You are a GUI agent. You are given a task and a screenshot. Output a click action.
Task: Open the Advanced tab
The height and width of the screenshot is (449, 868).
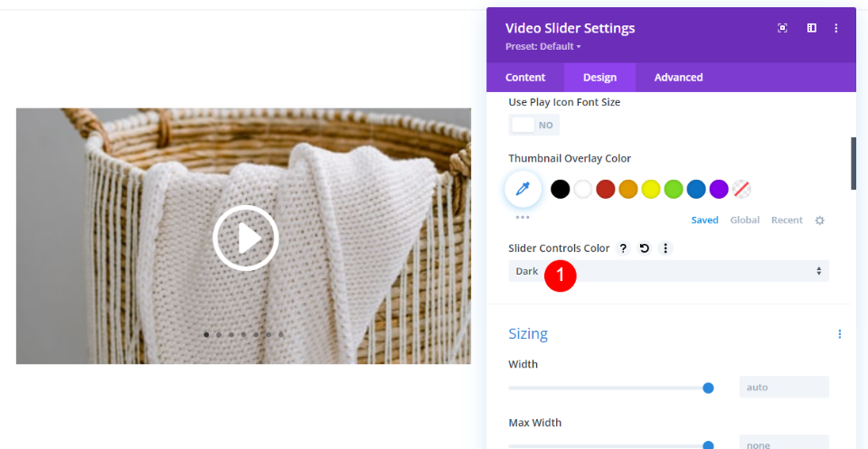point(679,78)
